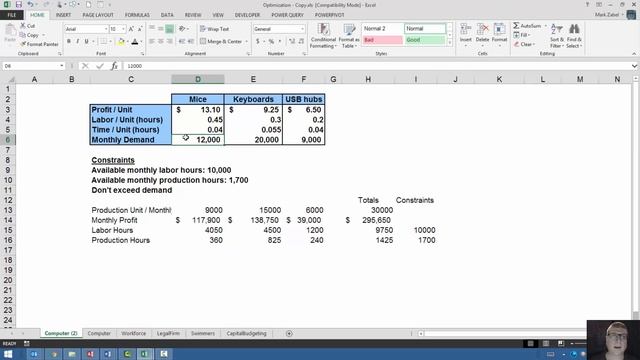Toggle Italic formatting
Viewport: 640px width, 360px height.
pos(78,41)
